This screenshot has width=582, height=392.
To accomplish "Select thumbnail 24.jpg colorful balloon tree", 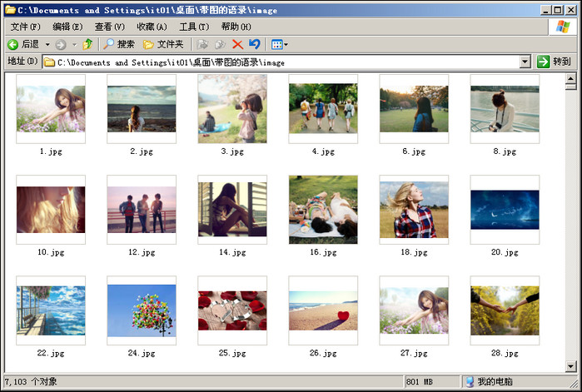I will pyautogui.click(x=142, y=310).
